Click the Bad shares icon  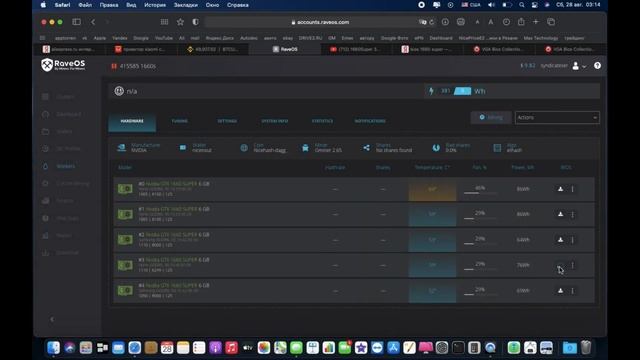point(436,148)
